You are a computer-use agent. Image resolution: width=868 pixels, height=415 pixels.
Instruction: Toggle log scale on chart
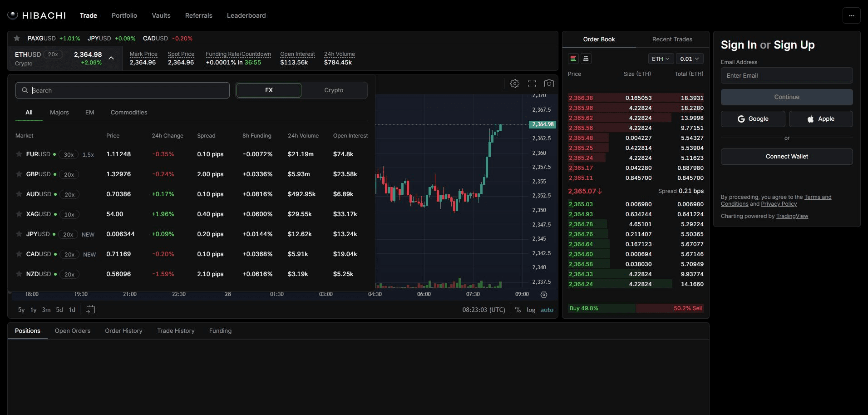[x=531, y=310]
